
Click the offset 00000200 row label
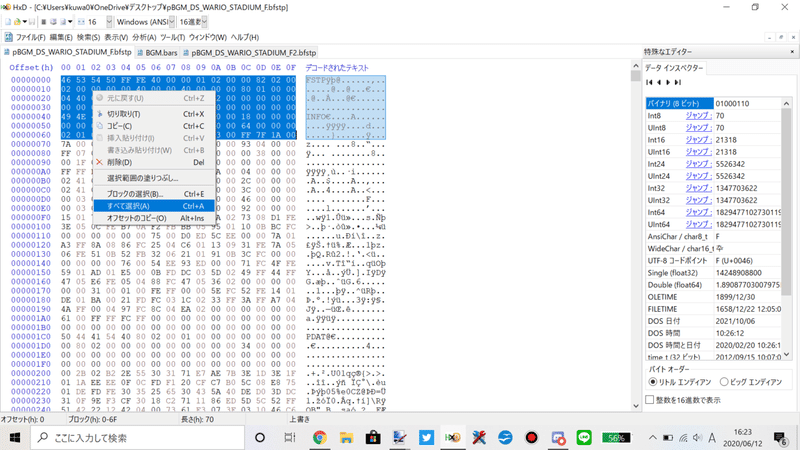pos(31,373)
